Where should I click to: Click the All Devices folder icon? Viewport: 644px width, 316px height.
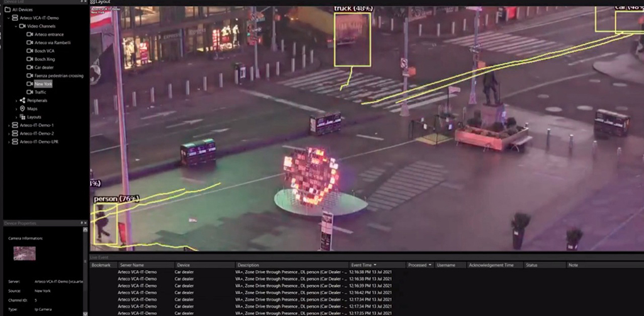8,9
